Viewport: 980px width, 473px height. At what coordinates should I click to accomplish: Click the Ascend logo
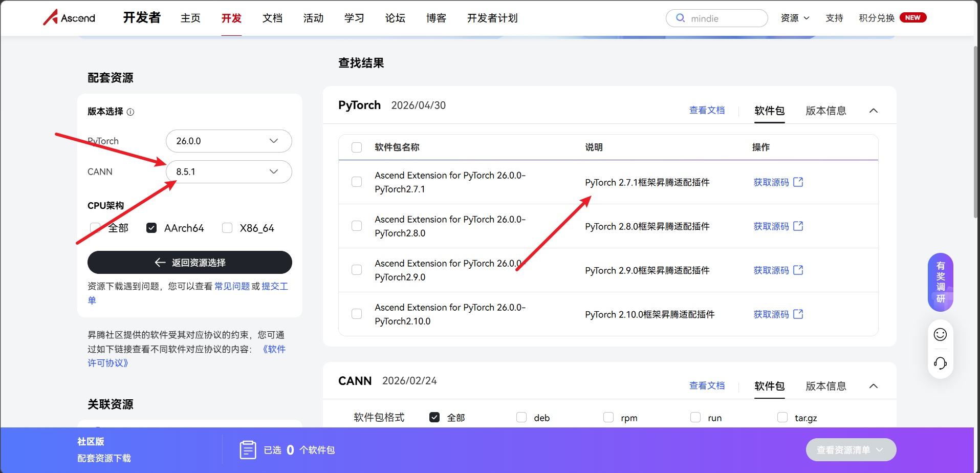[x=69, y=18]
